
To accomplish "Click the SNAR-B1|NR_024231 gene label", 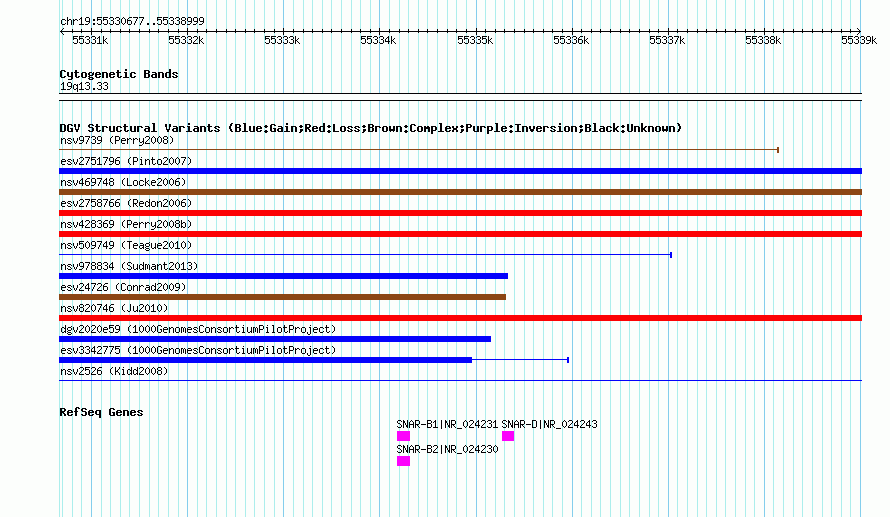I will click(x=447, y=424).
